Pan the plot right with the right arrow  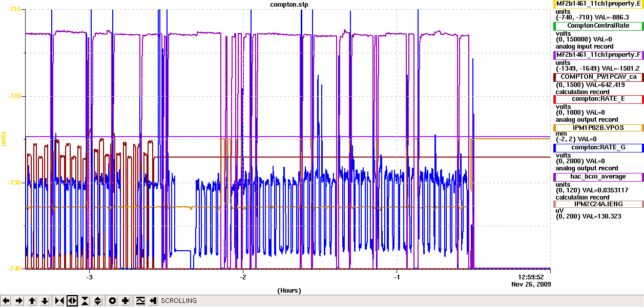click(x=19, y=301)
